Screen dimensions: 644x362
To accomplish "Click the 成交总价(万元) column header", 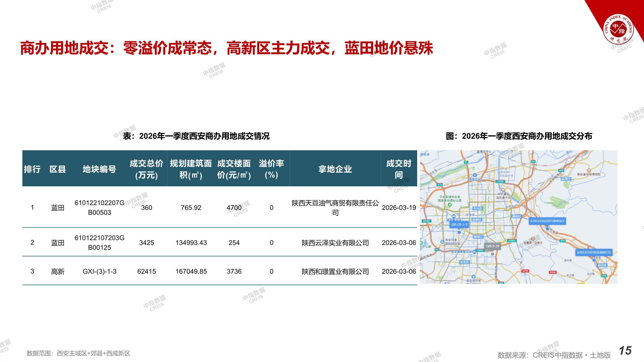I will click(146, 169).
